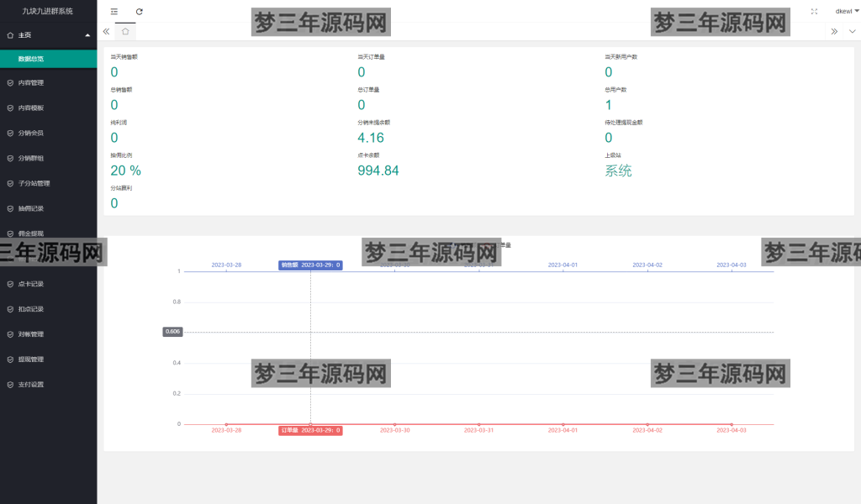
Task: Click the 0.606 axis pointer label
Action: 172,332
